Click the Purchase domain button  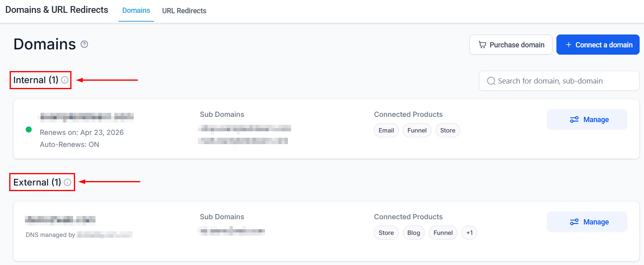tap(511, 45)
